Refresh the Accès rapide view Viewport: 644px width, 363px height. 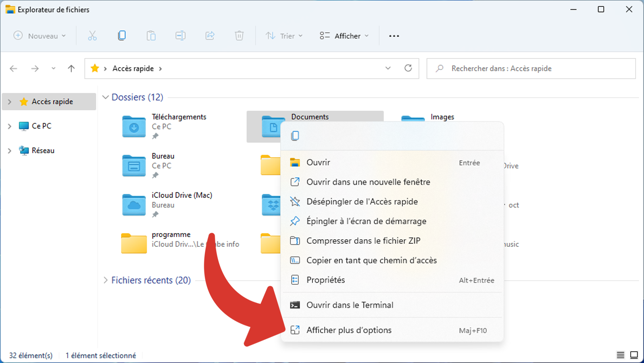(x=408, y=68)
